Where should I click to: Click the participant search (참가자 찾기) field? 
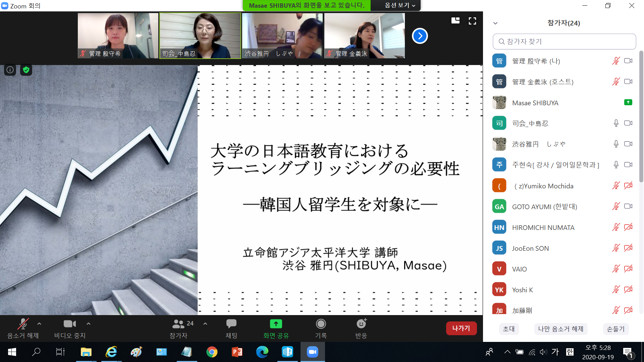tap(564, 42)
